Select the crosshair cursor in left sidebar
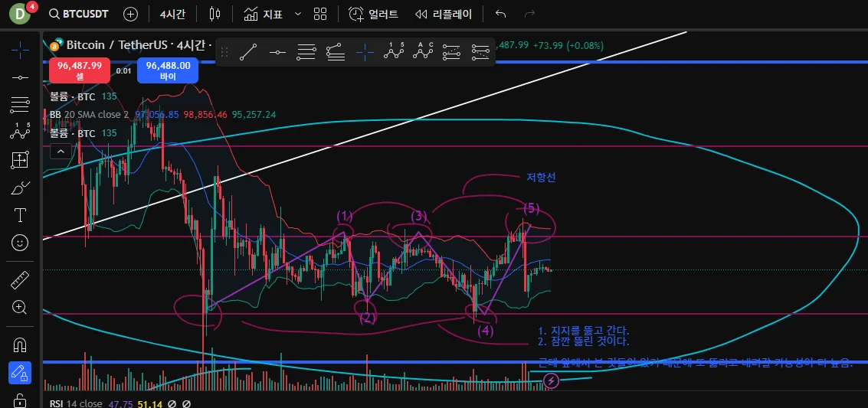 click(20, 50)
